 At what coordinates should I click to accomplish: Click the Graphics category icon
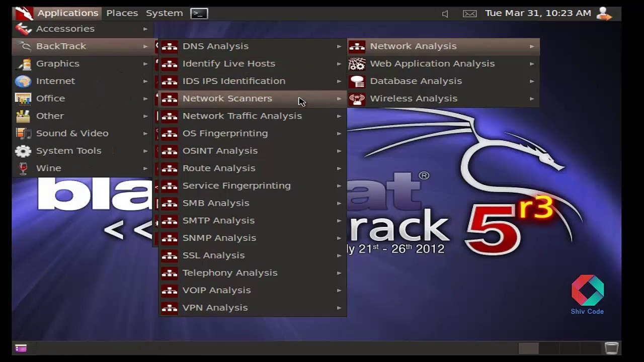[x=23, y=64]
